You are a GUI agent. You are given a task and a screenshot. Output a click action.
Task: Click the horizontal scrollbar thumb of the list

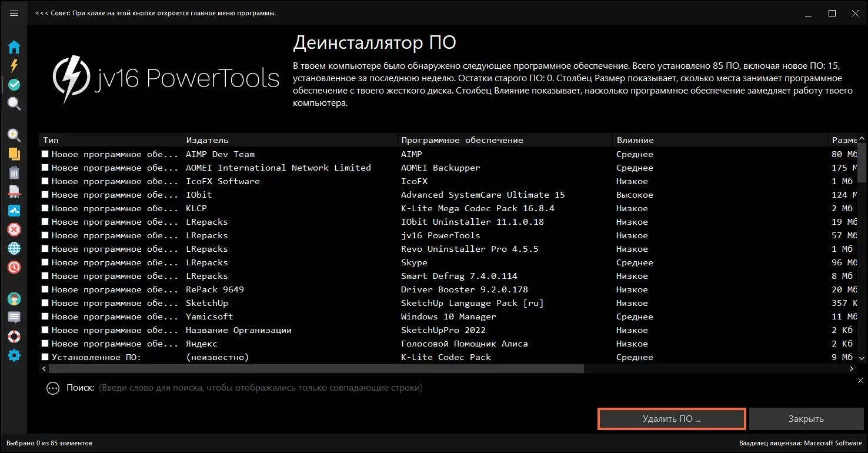[316, 369]
